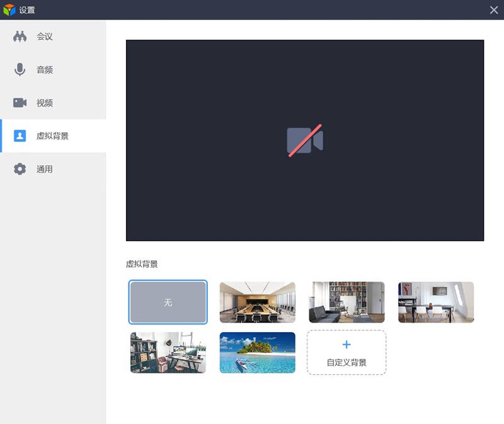This screenshot has height=424, width=504.
Task: Click the person icon beside 虚拟背景
Action: pos(20,136)
